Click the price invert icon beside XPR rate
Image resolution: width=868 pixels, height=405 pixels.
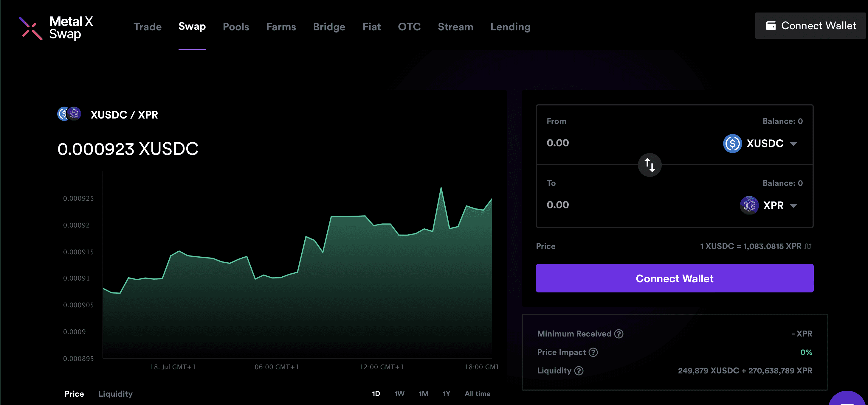pos(808,247)
